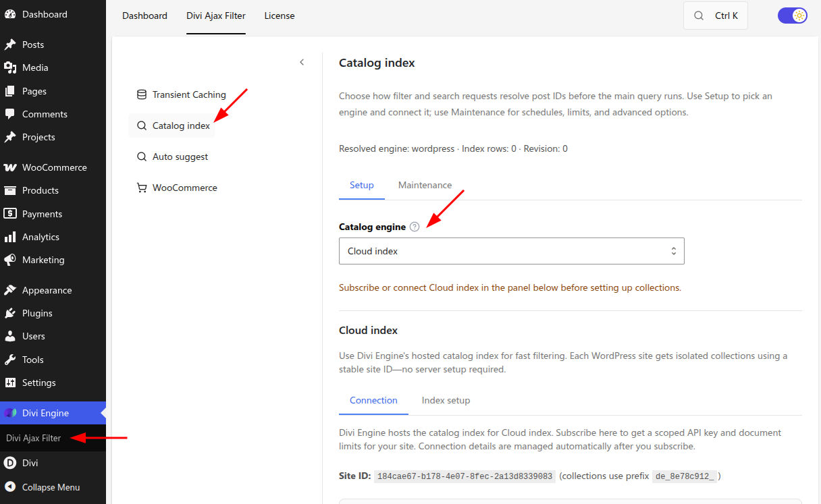Click the Pages icon in sidebar
Image resolution: width=821 pixels, height=504 pixels.
pyautogui.click(x=10, y=91)
